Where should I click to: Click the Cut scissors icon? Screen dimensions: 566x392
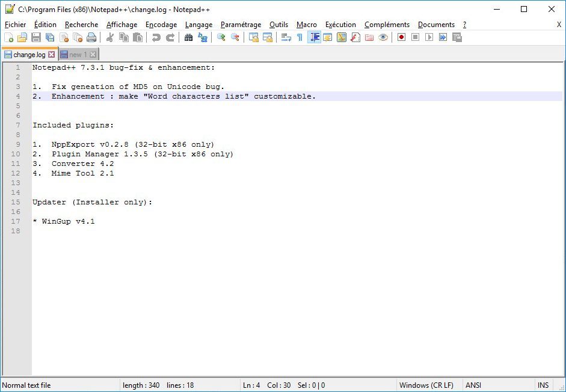(x=109, y=37)
